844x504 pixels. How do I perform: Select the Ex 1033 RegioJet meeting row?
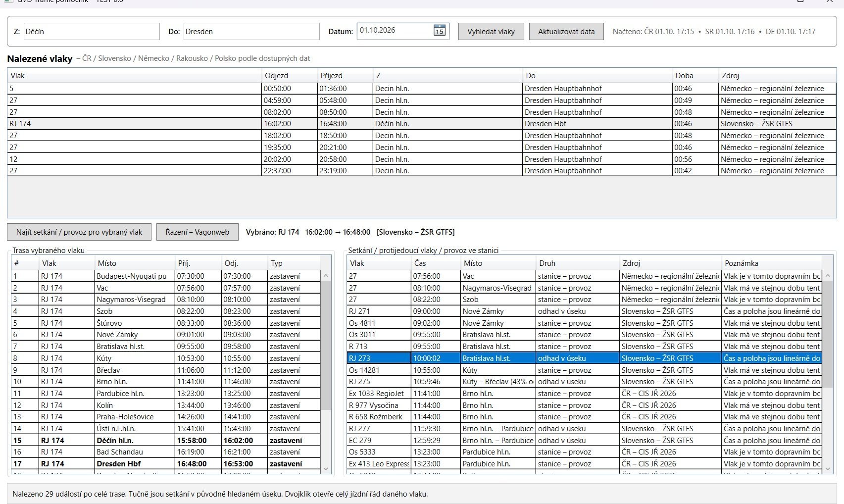[584, 394]
